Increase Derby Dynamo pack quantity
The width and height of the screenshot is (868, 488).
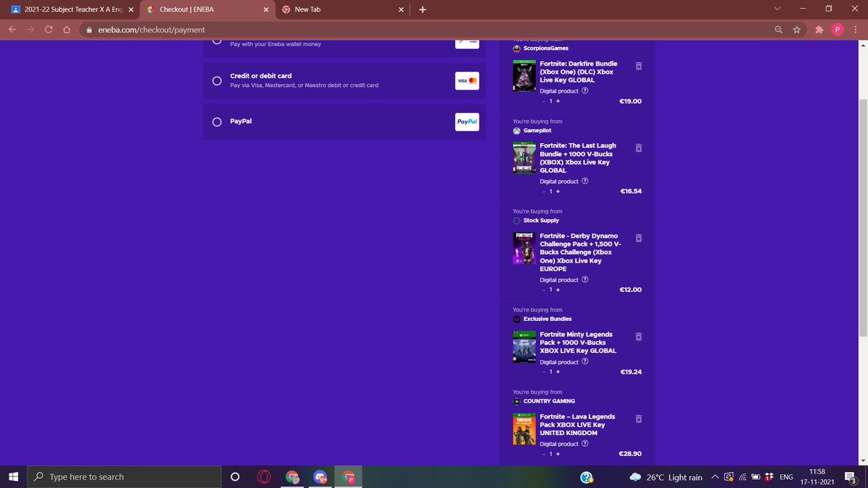(x=558, y=290)
